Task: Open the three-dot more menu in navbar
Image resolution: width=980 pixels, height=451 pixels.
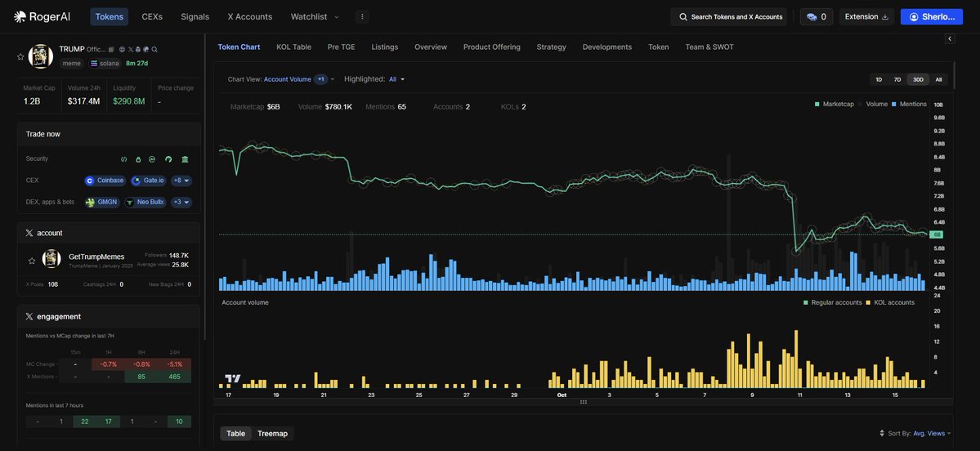Action: point(362,17)
